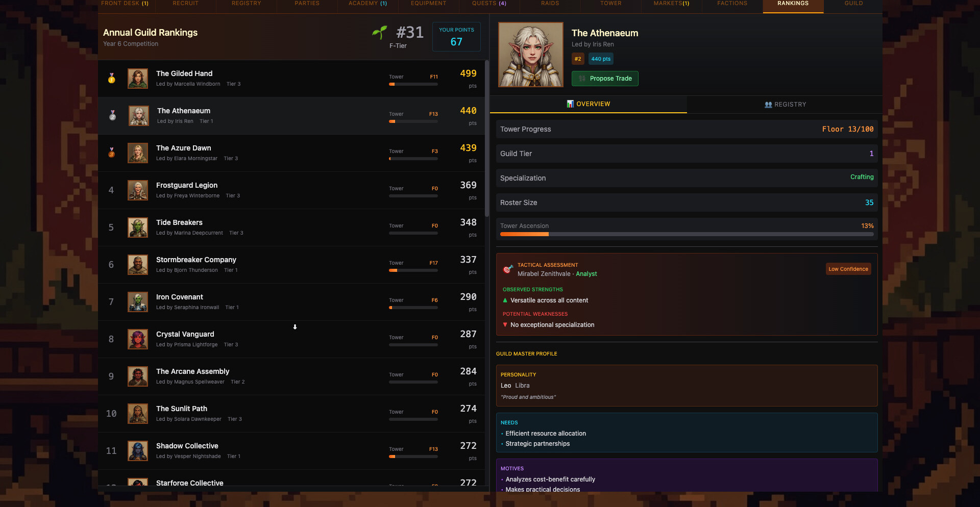Screen dimensions: 980x507
Task: Select the Overview tab
Action: click(589, 104)
